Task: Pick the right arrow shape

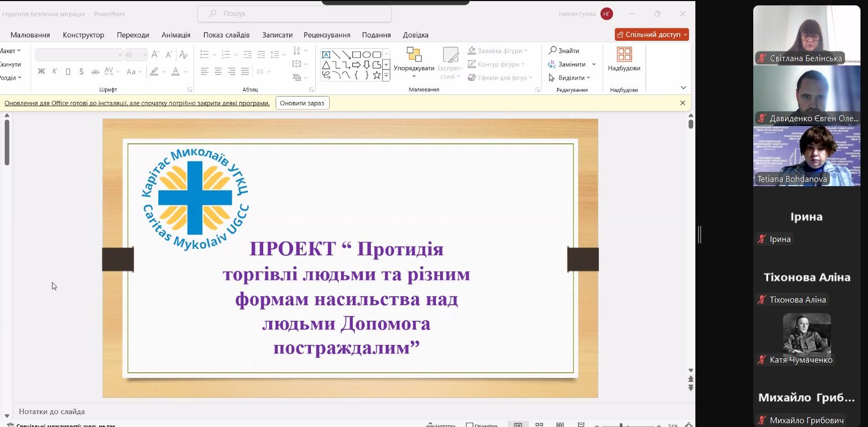Action: coord(357,65)
